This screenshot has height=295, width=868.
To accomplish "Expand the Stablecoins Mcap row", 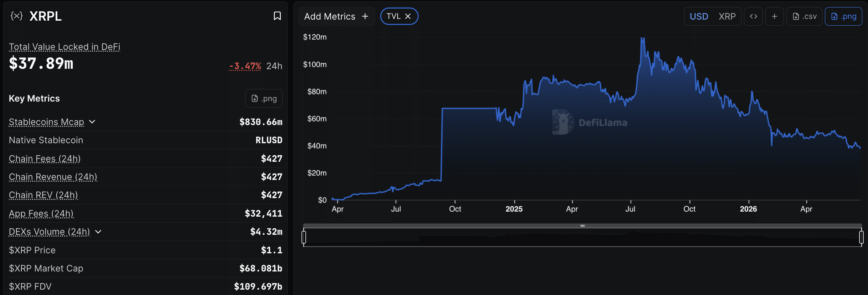I will [92, 122].
